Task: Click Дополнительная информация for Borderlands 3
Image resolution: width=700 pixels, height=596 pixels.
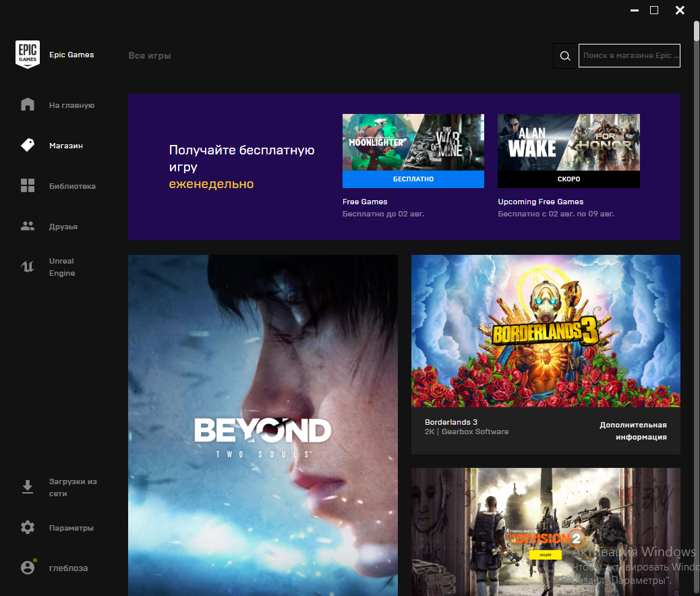Action: point(633,431)
